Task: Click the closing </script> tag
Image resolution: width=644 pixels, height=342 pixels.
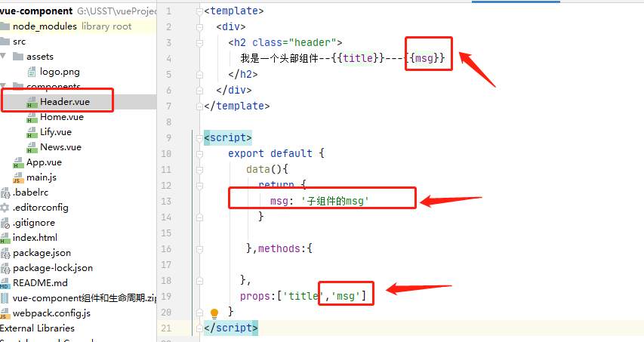Action: [231, 328]
